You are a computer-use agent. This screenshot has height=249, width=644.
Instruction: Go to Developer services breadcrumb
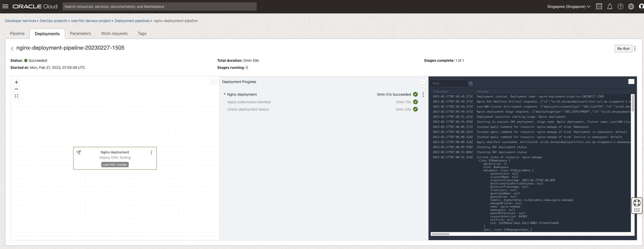pos(20,21)
